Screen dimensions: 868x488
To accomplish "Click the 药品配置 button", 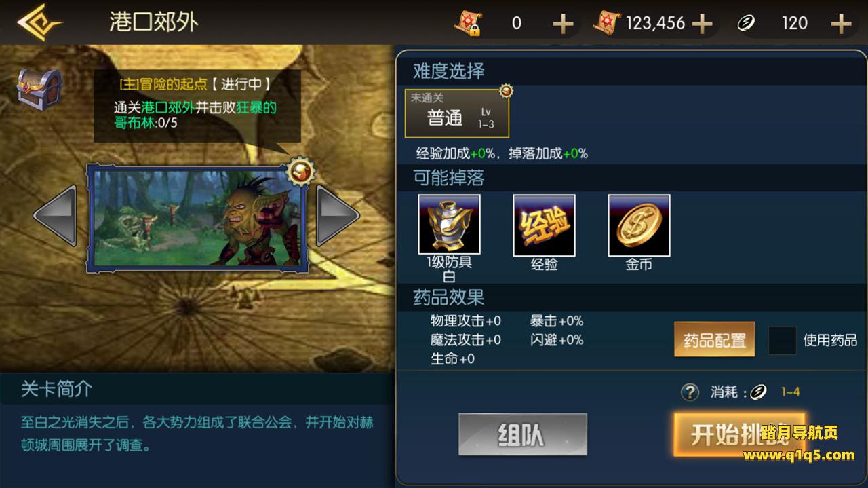I will pyautogui.click(x=714, y=339).
